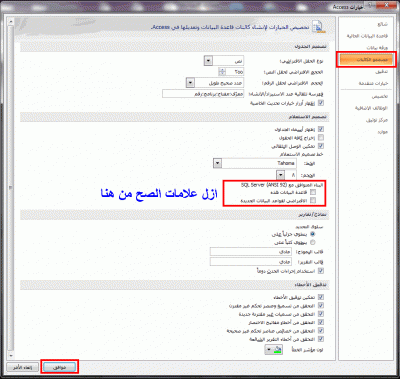Toggle Enable error checking checkbox
This screenshot has width=400, height=379.
point(321,297)
